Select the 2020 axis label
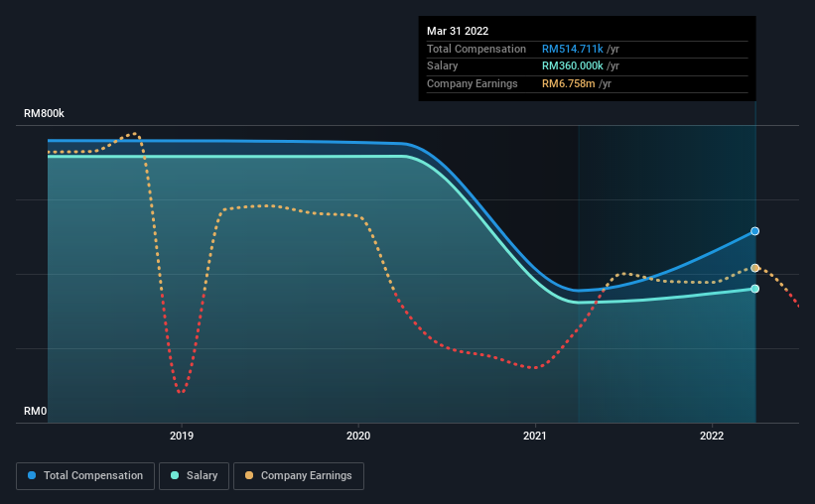The height and width of the screenshot is (504, 815). click(358, 436)
